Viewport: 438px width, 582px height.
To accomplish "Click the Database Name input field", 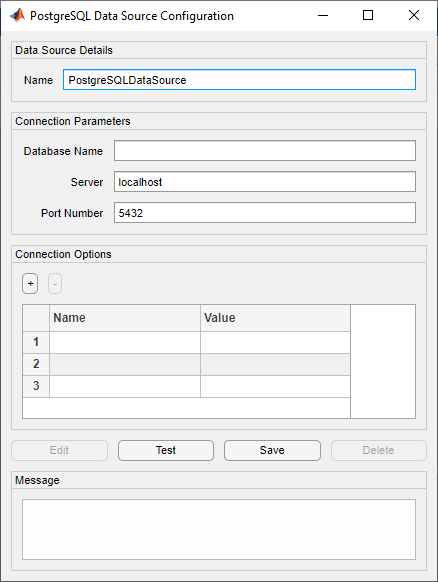I will tap(265, 151).
